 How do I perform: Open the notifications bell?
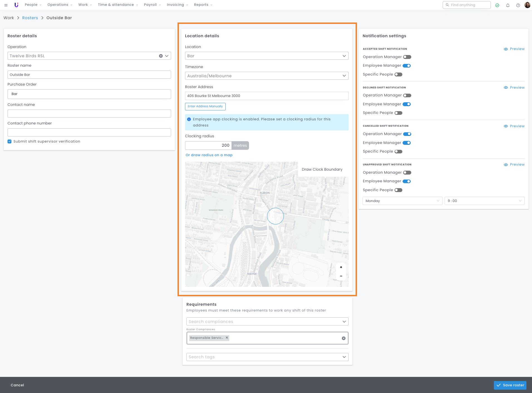coord(508,5)
